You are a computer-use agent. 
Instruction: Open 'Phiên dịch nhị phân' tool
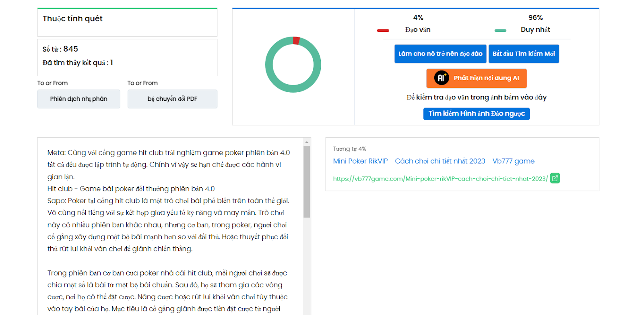(x=79, y=99)
